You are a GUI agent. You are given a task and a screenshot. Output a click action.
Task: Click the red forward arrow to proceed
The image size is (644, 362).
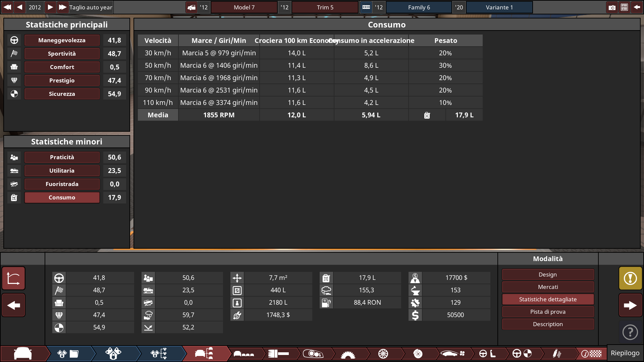tap(630, 305)
